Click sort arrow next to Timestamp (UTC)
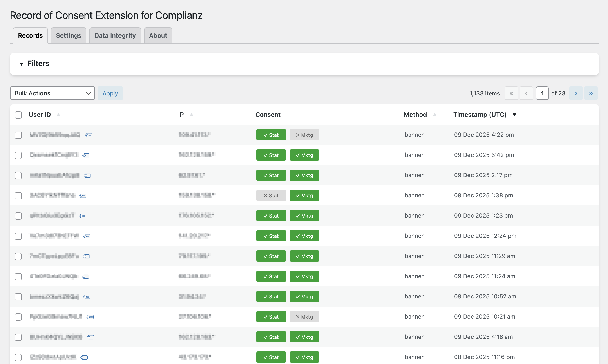The width and height of the screenshot is (608, 364). point(514,115)
